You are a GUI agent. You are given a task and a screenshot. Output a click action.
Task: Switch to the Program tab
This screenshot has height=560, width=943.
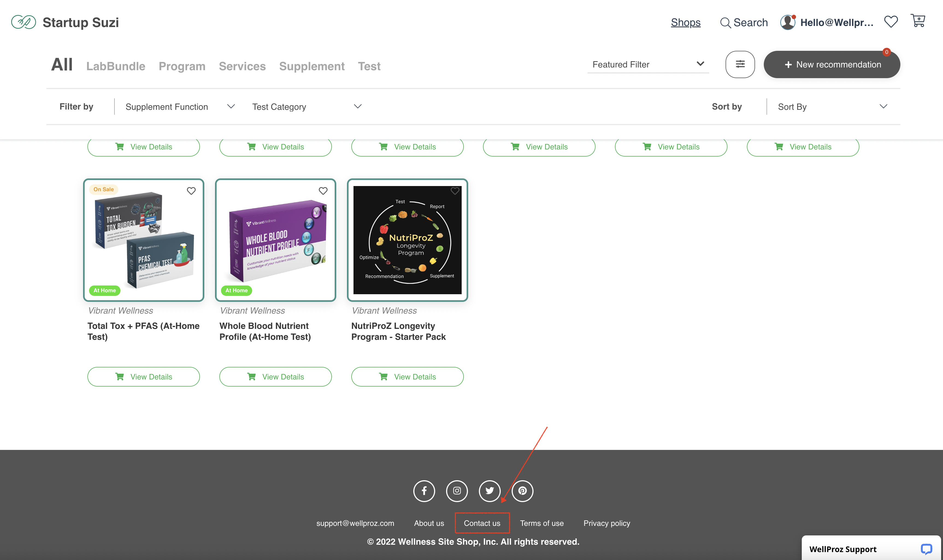tap(182, 66)
